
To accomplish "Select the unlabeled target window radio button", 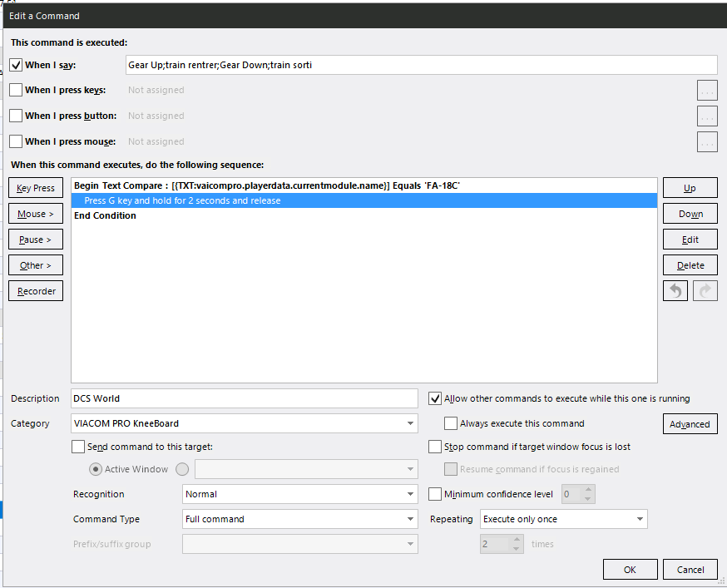I will [182, 469].
